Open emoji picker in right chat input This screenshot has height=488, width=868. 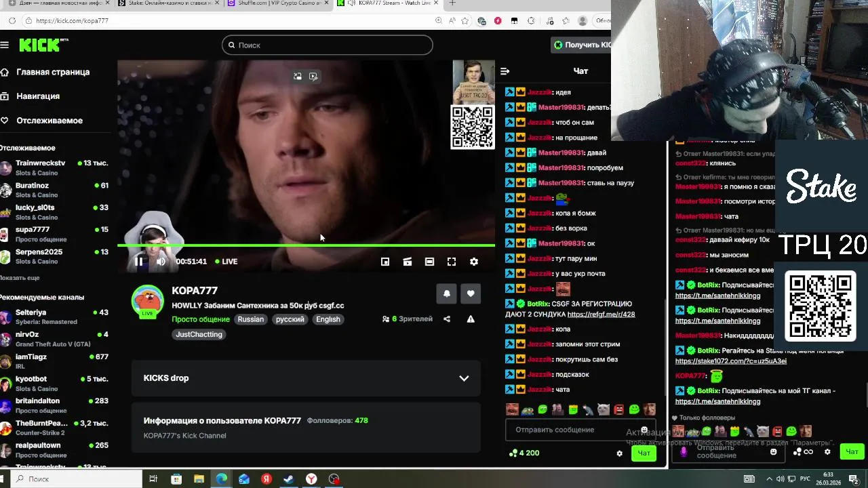pyautogui.click(x=773, y=452)
